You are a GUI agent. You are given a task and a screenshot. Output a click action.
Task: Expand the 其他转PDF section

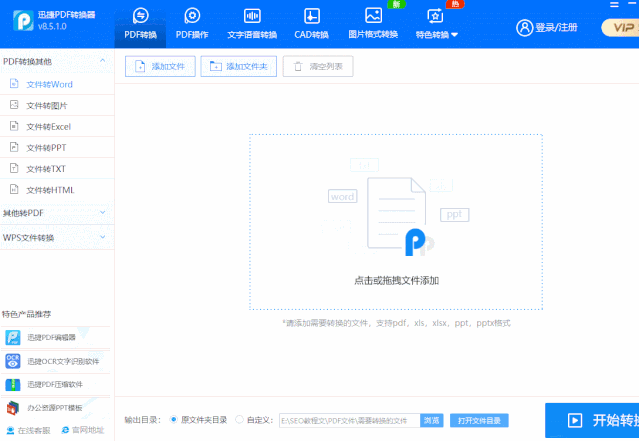(x=57, y=213)
